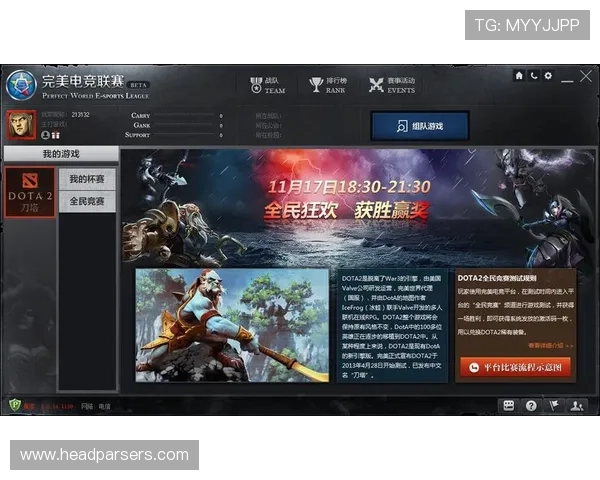Viewport: 600px width, 480px height.
Task: Minimize the league client window
Action: pyautogui.click(x=567, y=81)
